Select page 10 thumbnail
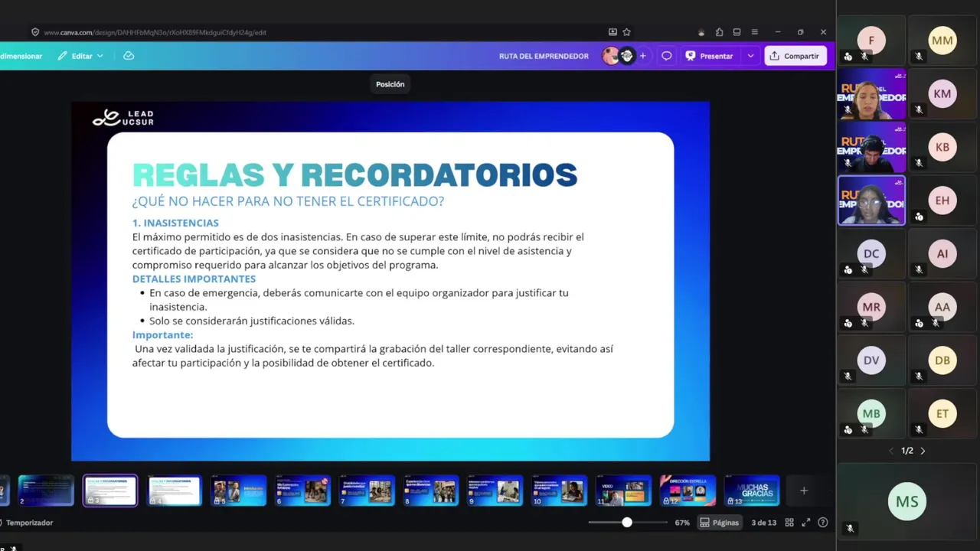The height and width of the screenshot is (551, 980). [560, 491]
